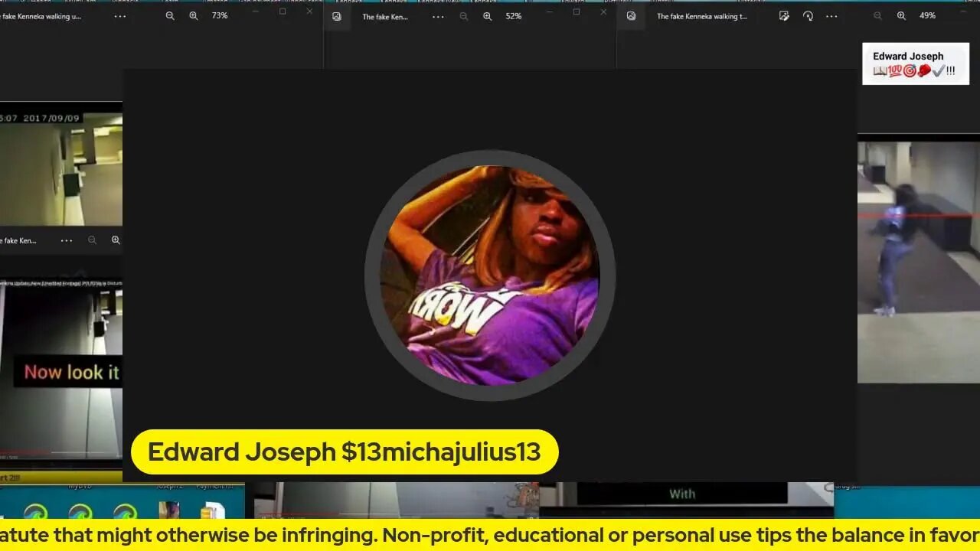The height and width of the screenshot is (551, 980).
Task: Click the title 'The fake Kenneka walking t...'
Action: (702, 16)
